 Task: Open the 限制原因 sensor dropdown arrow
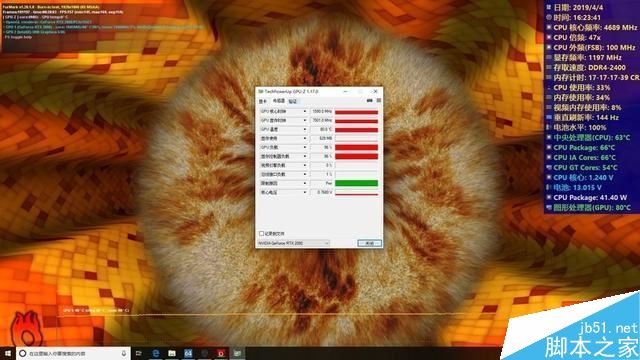[x=304, y=183]
